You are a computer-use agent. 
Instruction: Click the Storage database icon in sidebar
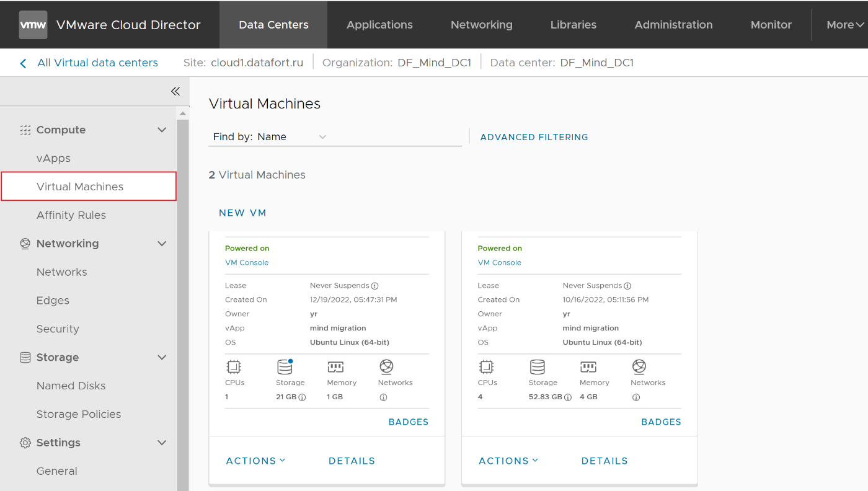coord(25,357)
